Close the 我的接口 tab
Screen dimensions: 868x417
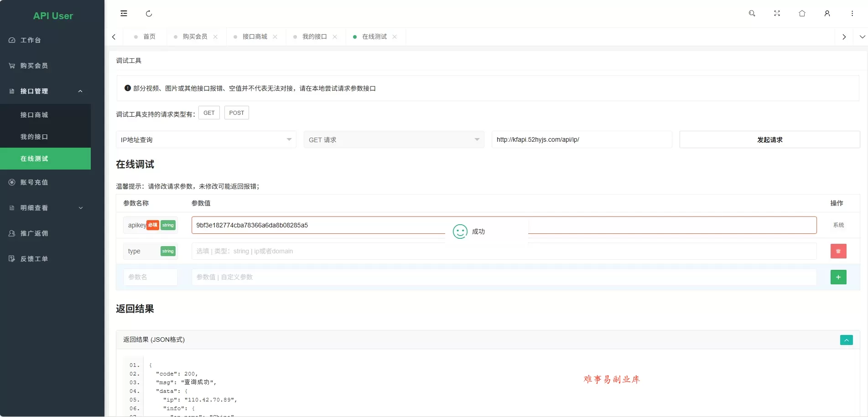point(335,37)
